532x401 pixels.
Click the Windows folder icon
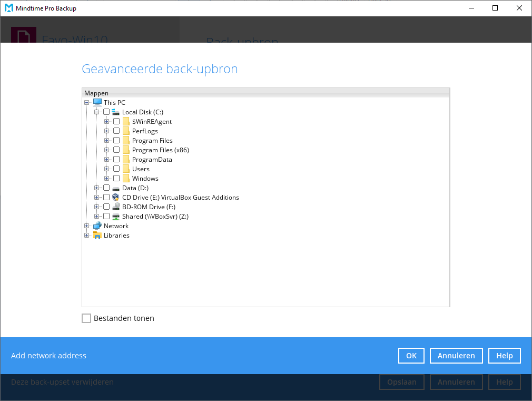click(x=126, y=178)
